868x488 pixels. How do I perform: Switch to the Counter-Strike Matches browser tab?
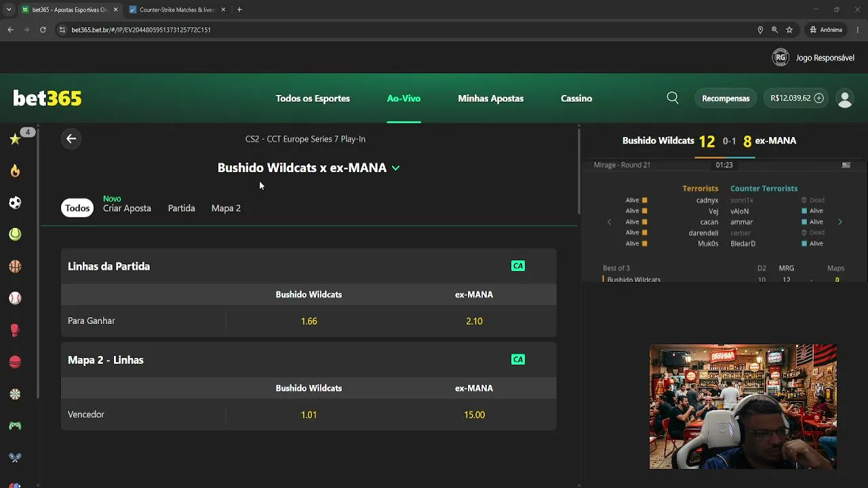pyautogui.click(x=177, y=9)
